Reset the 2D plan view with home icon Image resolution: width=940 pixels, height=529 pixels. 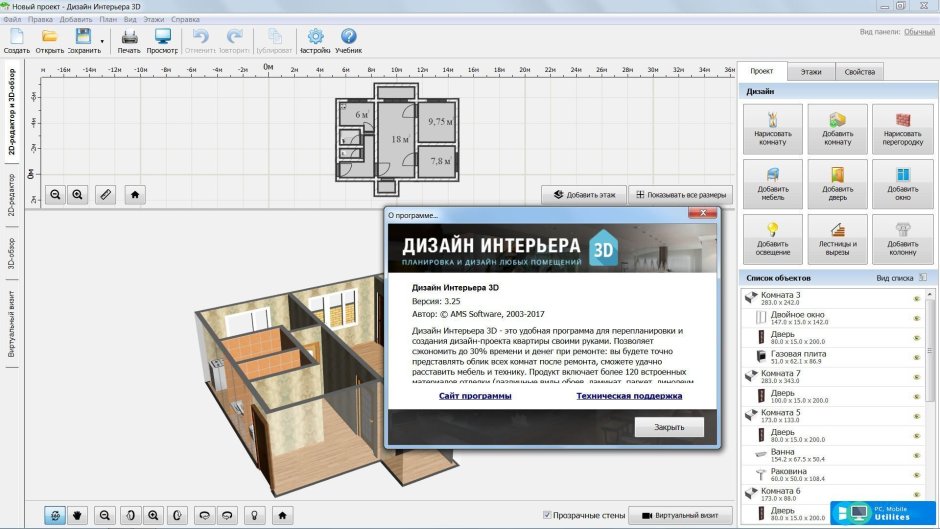coord(135,194)
